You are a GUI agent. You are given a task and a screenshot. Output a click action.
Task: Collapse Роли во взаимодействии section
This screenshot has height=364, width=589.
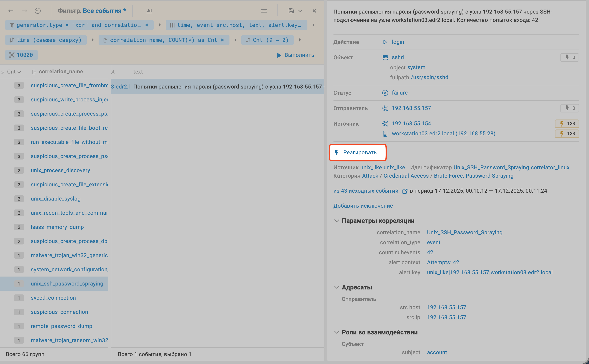pyautogui.click(x=337, y=332)
